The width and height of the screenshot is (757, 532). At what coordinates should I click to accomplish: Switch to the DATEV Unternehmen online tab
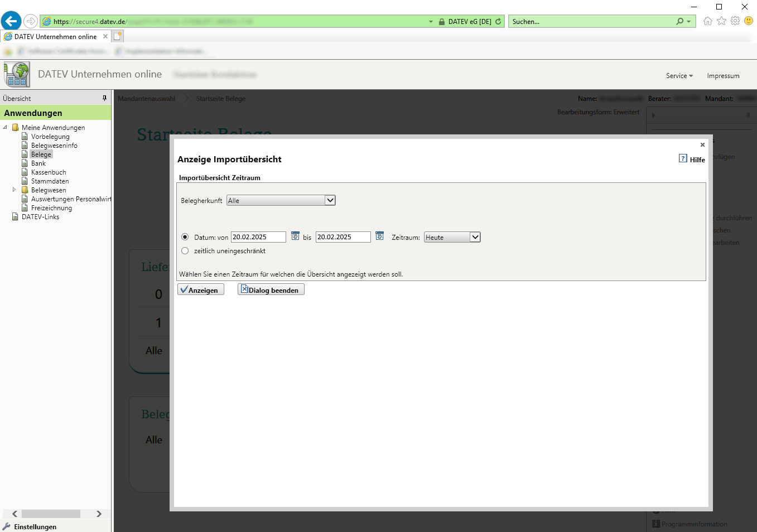[55, 36]
